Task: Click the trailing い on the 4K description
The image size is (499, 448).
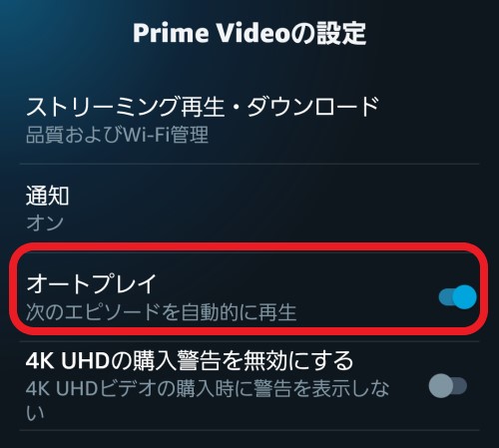Action: (35, 413)
